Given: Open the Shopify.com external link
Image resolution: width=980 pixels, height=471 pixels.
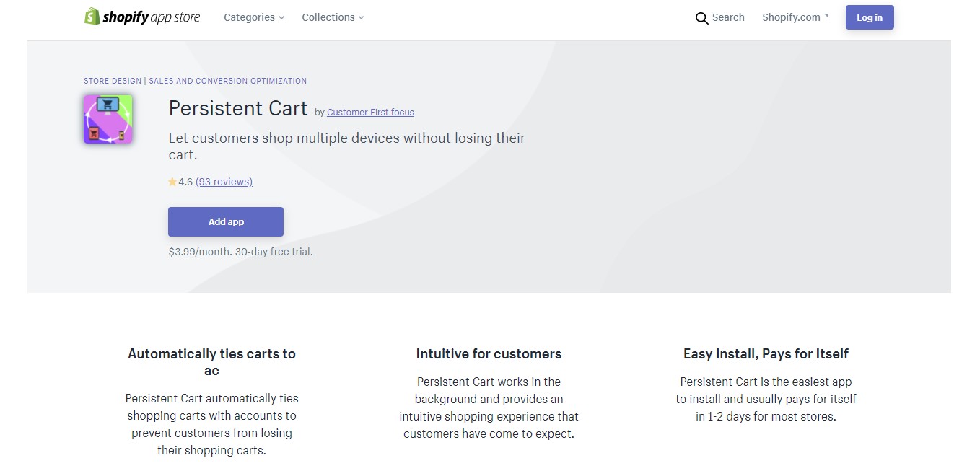Looking at the screenshot, I should pos(795,17).
